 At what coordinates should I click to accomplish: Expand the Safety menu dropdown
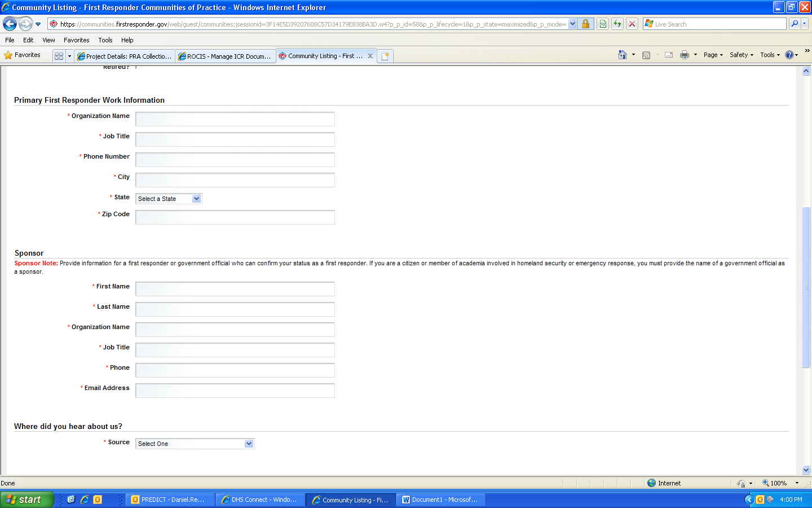pyautogui.click(x=741, y=55)
